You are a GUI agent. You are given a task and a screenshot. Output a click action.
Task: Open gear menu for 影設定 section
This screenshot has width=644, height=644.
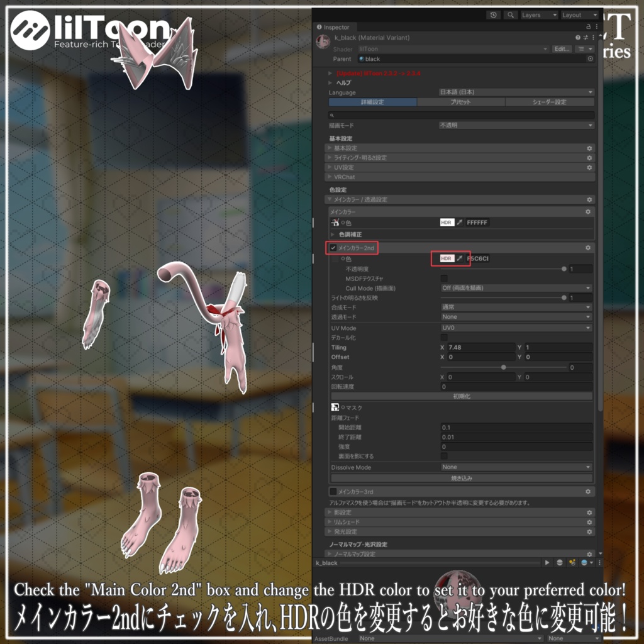(x=589, y=513)
